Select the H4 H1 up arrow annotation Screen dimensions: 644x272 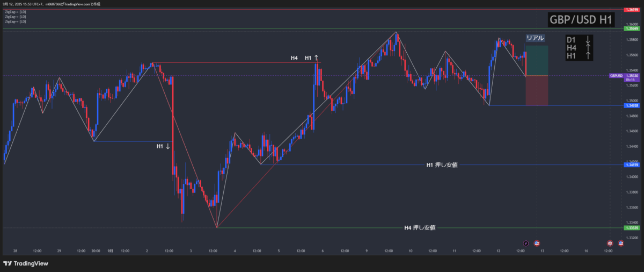305,58
